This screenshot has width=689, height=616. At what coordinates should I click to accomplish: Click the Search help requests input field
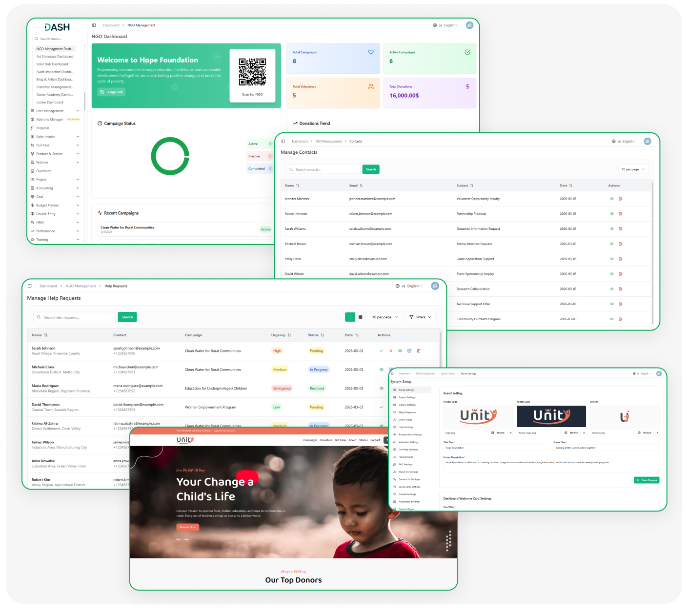pos(75,317)
